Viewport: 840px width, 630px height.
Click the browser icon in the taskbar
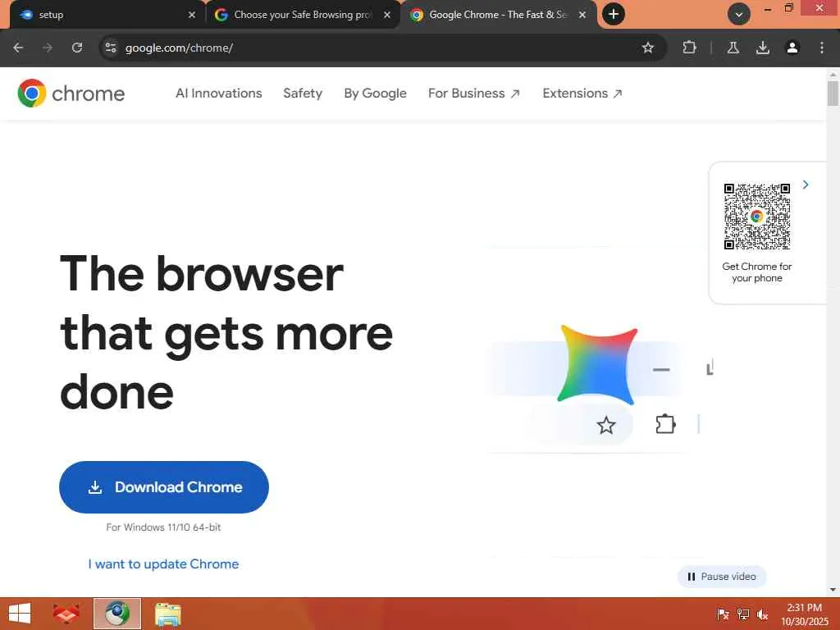click(x=117, y=614)
